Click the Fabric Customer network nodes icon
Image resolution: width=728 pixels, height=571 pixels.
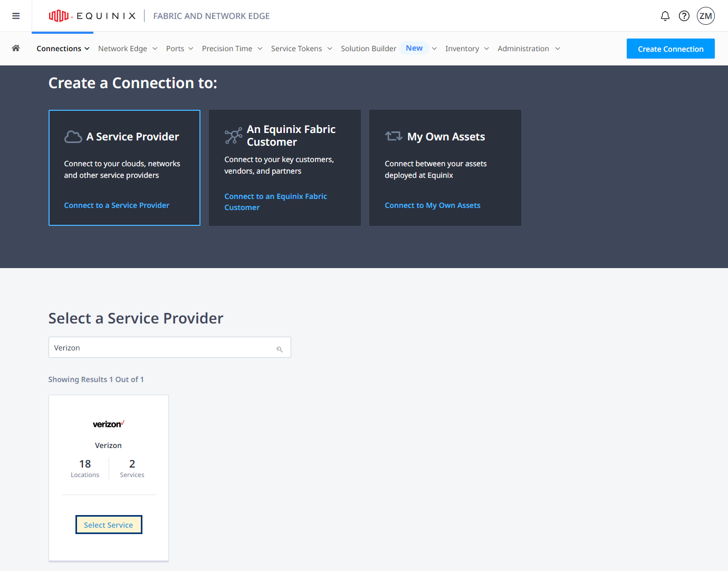233,136
